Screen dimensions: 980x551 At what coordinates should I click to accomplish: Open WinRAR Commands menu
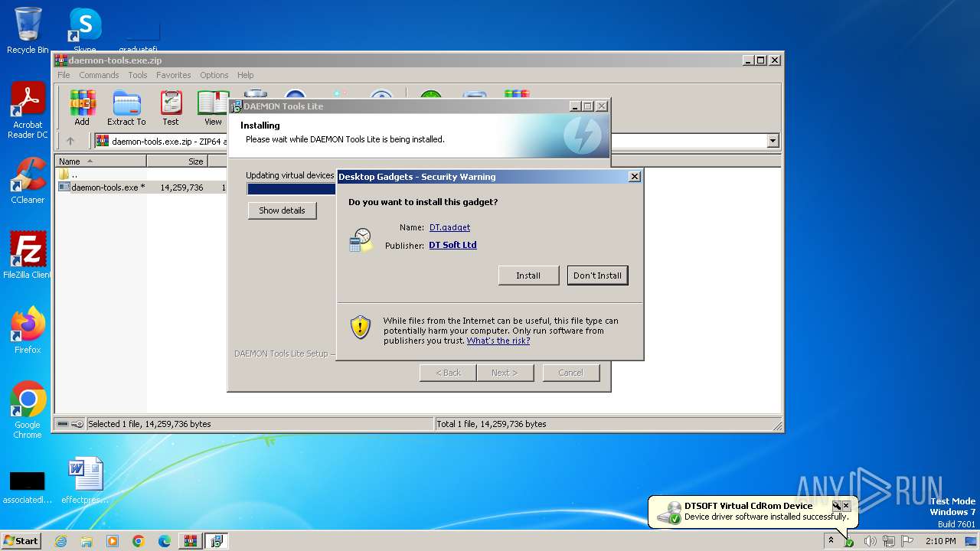[99, 75]
